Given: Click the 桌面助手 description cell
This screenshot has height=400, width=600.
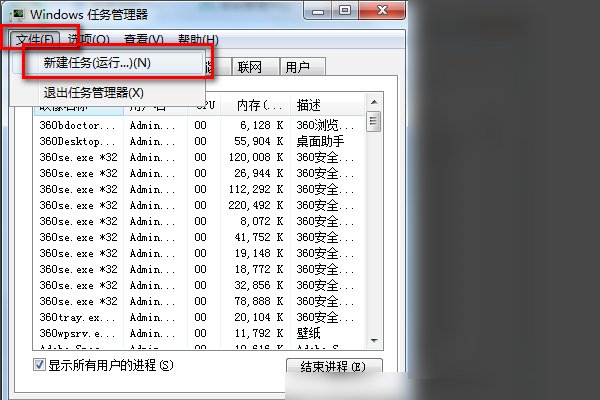Looking at the screenshot, I should [x=320, y=141].
